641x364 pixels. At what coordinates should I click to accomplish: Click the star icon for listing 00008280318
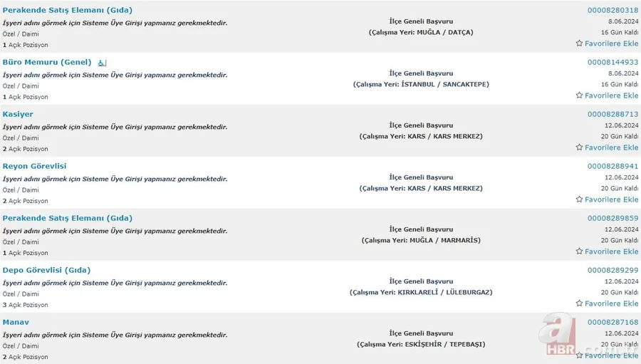coord(579,43)
